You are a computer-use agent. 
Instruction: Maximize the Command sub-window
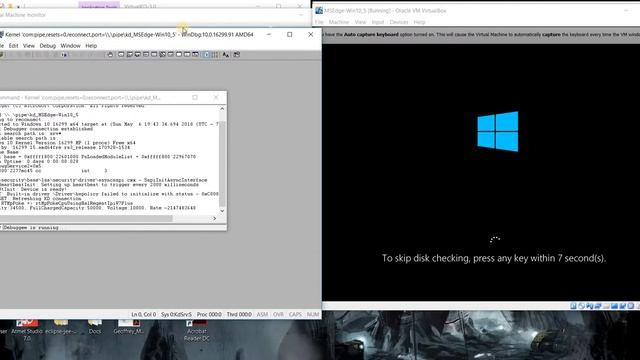tap(195, 98)
